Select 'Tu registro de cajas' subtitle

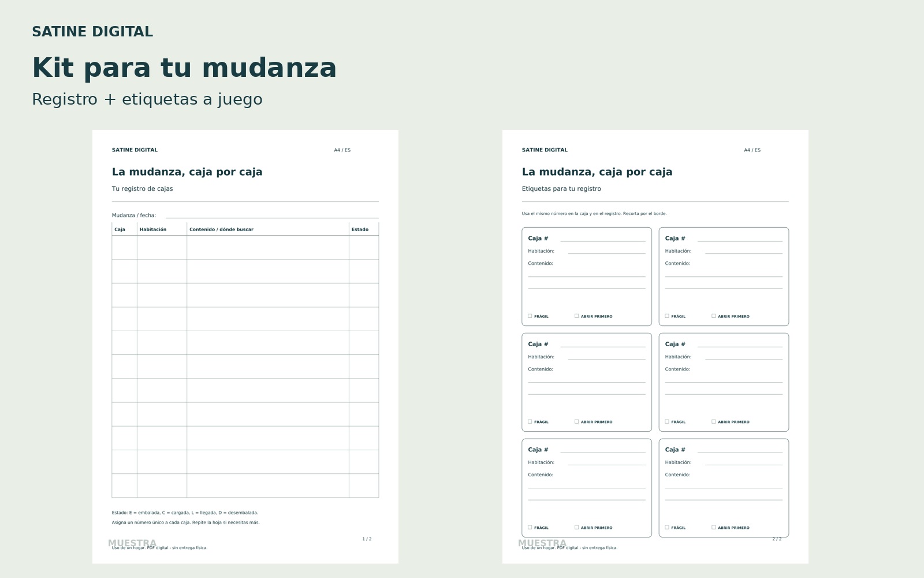[142, 189]
